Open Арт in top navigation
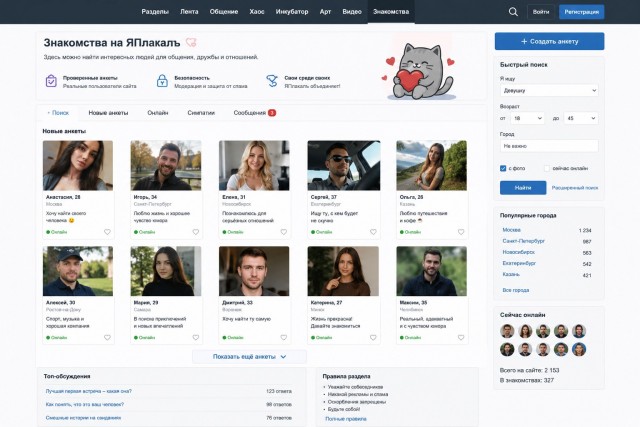This screenshot has height=427, width=640. (325, 12)
